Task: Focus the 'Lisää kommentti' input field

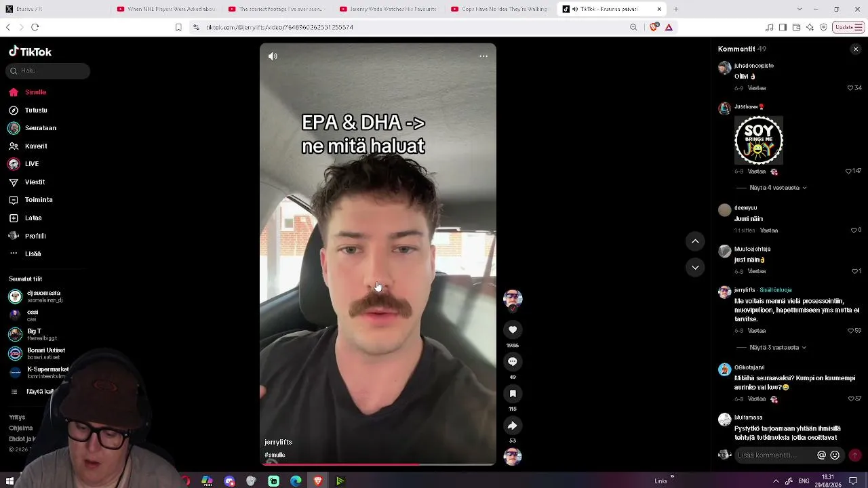Action: click(x=774, y=455)
